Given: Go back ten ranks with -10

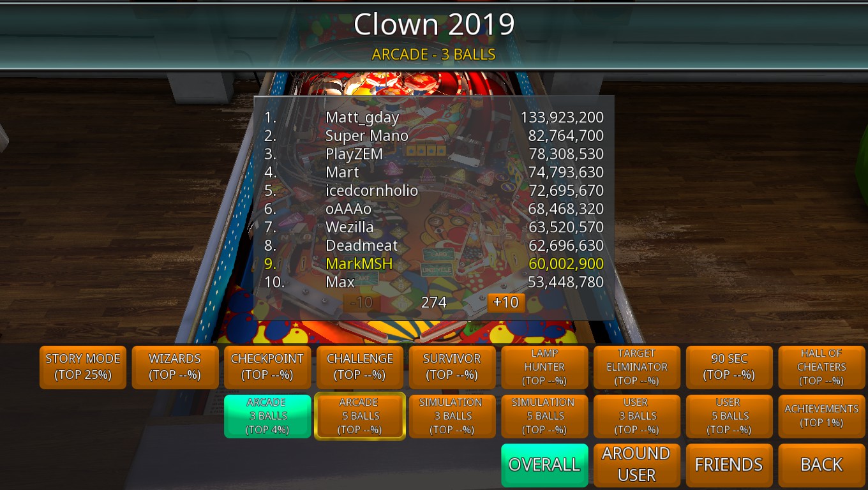Looking at the screenshot, I should (361, 302).
